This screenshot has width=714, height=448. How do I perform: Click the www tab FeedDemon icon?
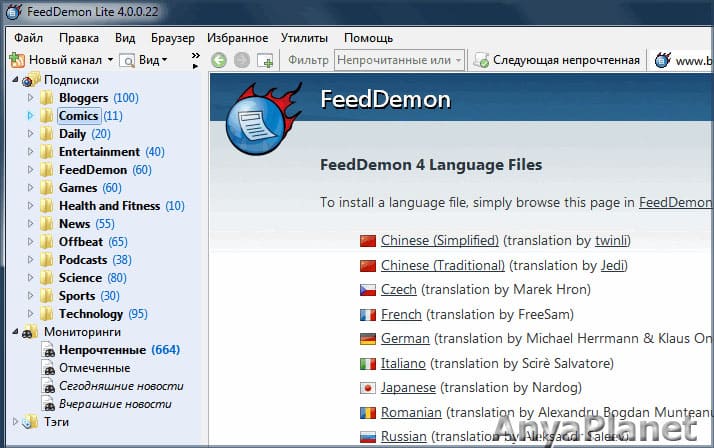click(x=663, y=60)
